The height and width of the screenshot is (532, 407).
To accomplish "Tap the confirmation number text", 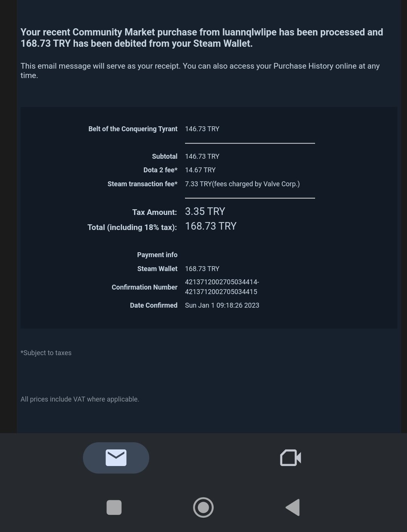I will (x=222, y=287).
